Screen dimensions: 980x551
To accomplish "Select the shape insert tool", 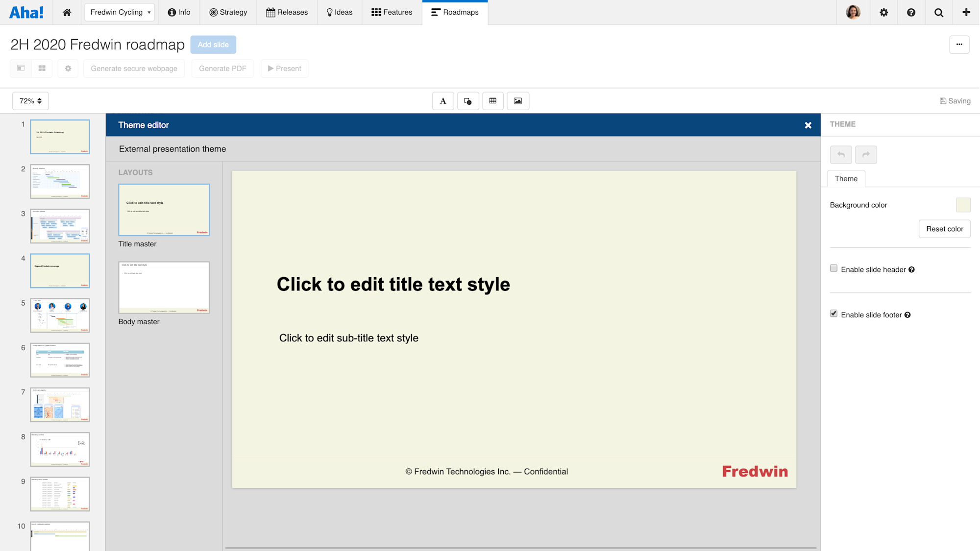I will (x=468, y=101).
